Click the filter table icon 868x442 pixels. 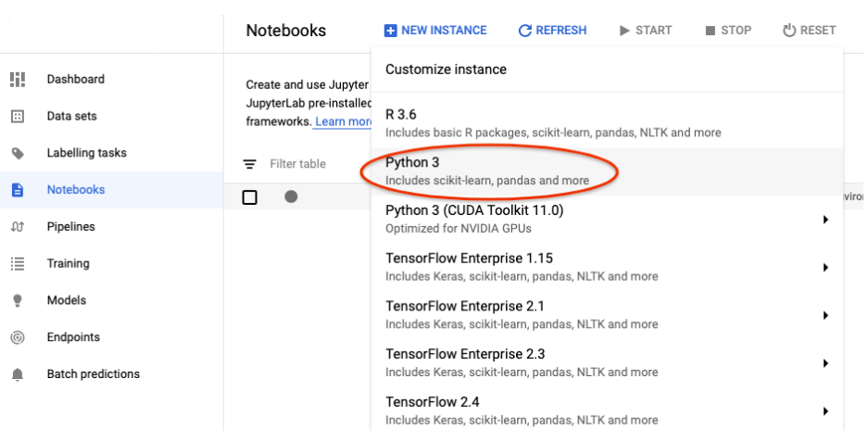click(x=250, y=164)
